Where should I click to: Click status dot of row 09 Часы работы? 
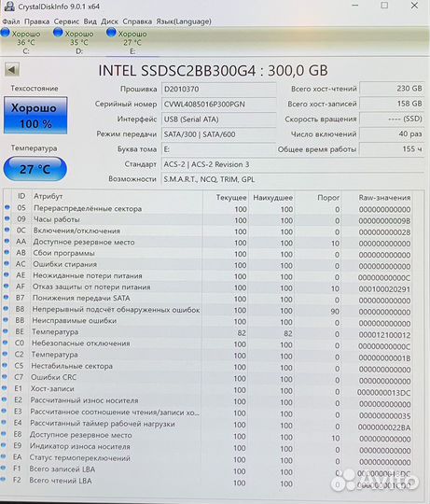(x=7, y=218)
